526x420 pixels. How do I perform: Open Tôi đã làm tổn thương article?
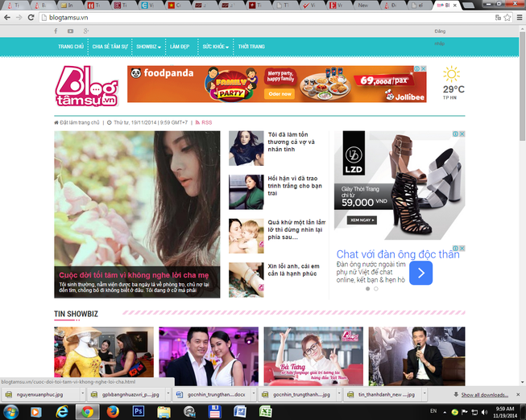pyautogui.click(x=291, y=142)
